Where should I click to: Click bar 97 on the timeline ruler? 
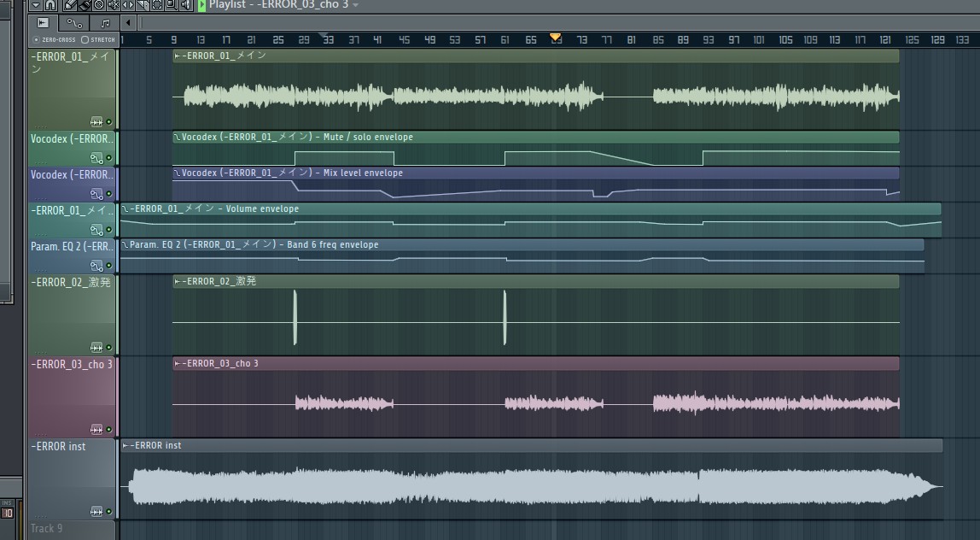[734, 40]
